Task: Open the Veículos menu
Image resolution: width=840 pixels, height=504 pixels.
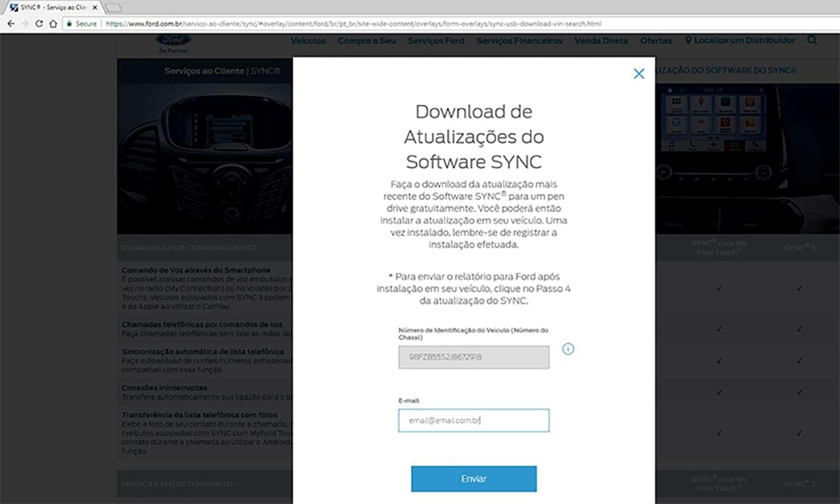Action: coord(308,41)
